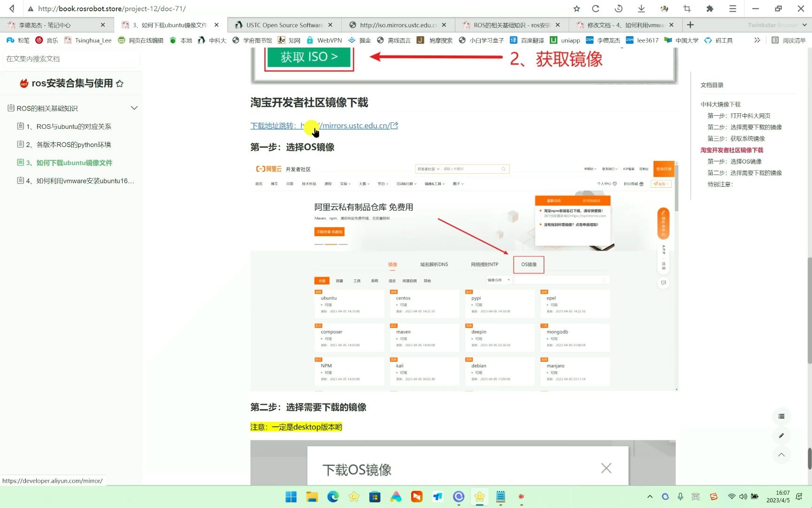Open the WebVPN bookmark
812x508 pixels.
click(x=324, y=40)
